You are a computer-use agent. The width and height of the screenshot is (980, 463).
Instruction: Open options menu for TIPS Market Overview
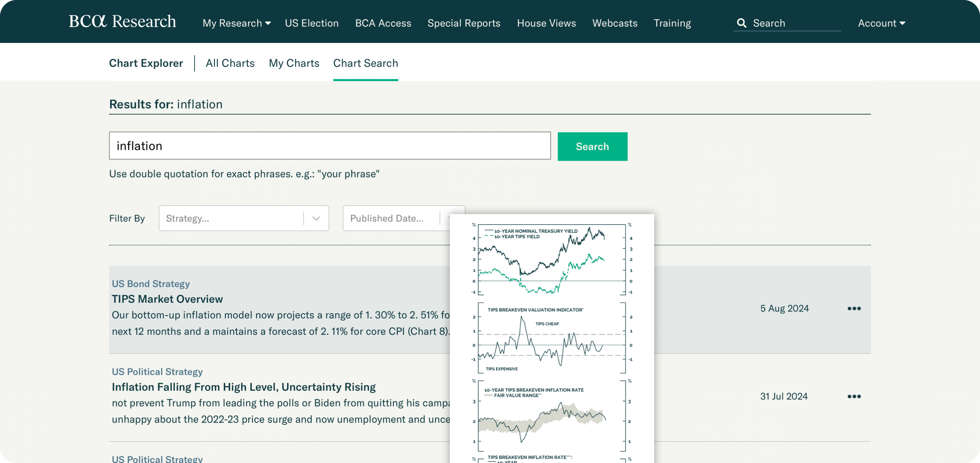854,308
